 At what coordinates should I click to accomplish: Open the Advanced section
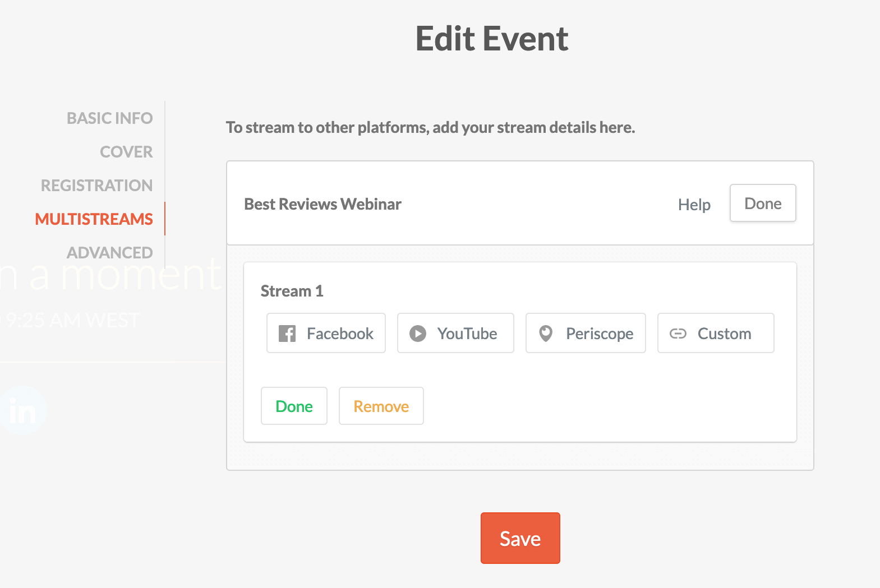110,253
